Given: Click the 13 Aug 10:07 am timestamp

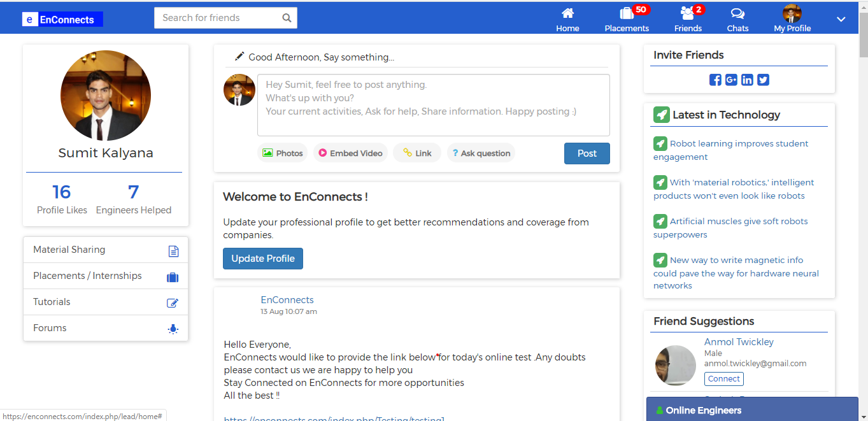Looking at the screenshot, I should [288, 312].
